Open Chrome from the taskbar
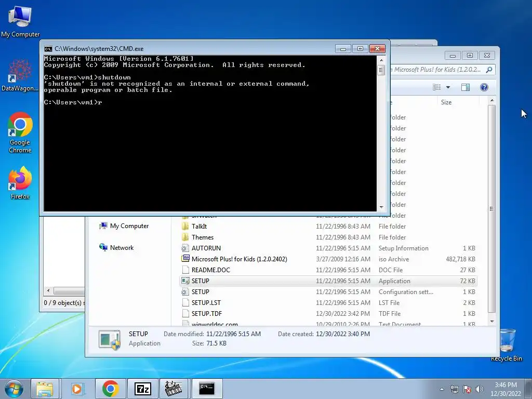The image size is (532, 399). tap(110, 389)
